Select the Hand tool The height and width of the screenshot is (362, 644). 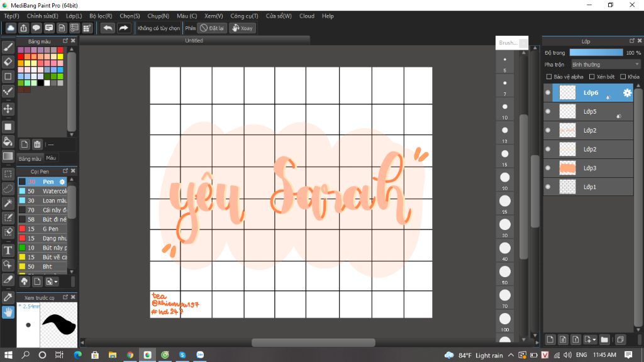tap(8, 312)
